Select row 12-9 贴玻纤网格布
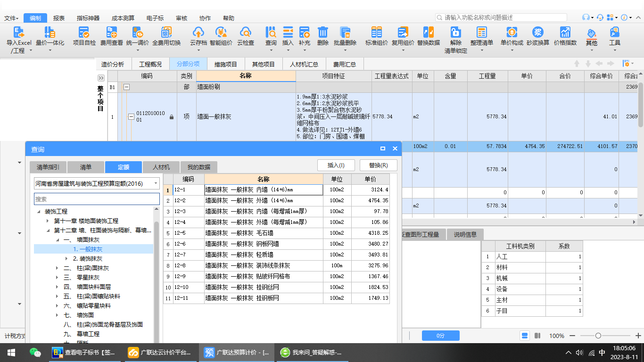 (277, 277)
